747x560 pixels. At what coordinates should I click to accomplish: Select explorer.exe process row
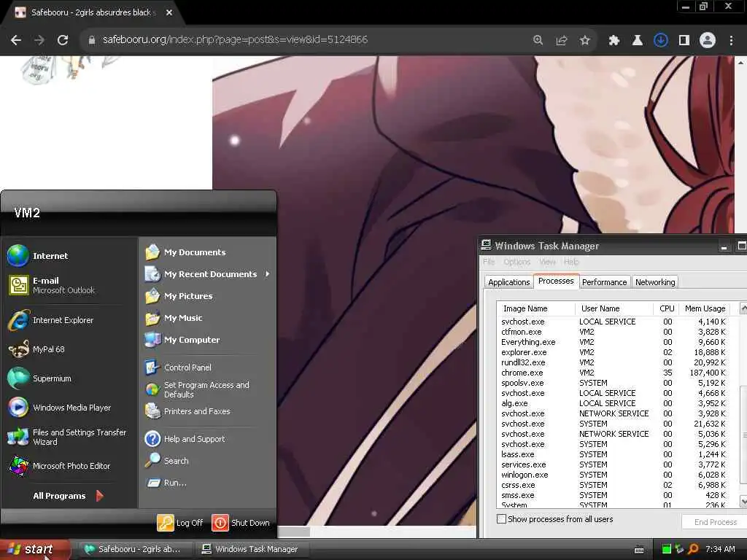coord(614,352)
